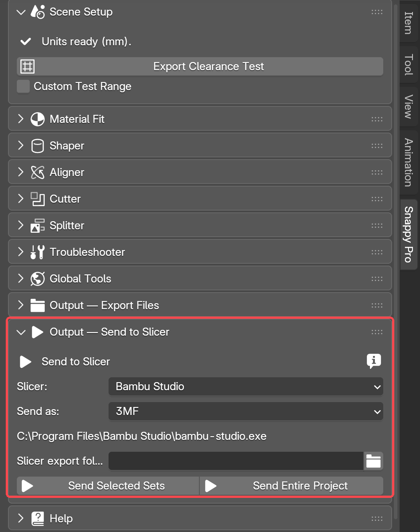Expand the Help panel
This screenshot has width=420, height=532.
(x=20, y=518)
